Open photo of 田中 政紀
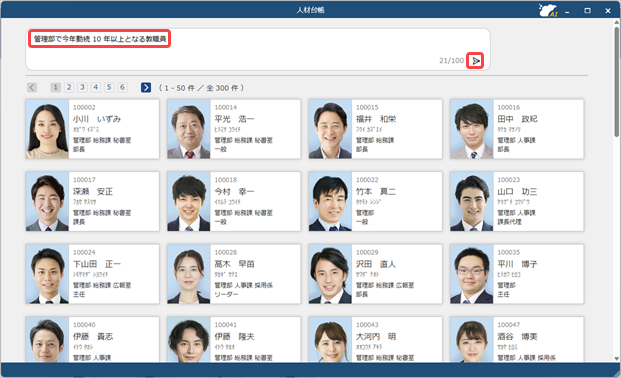This screenshot has width=621, height=378. coord(471,129)
